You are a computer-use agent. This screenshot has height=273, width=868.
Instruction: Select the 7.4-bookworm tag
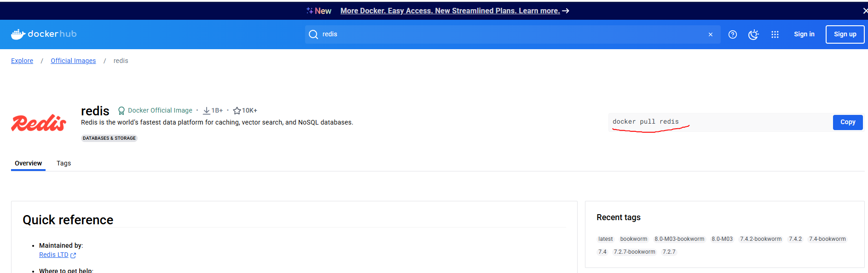click(827, 239)
